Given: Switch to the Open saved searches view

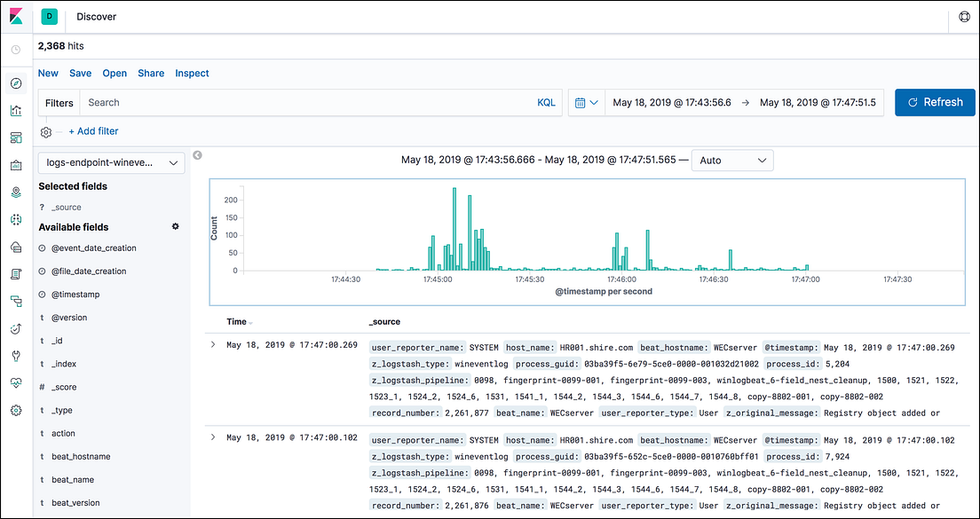Looking at the screenshot, I should (114, 73).
